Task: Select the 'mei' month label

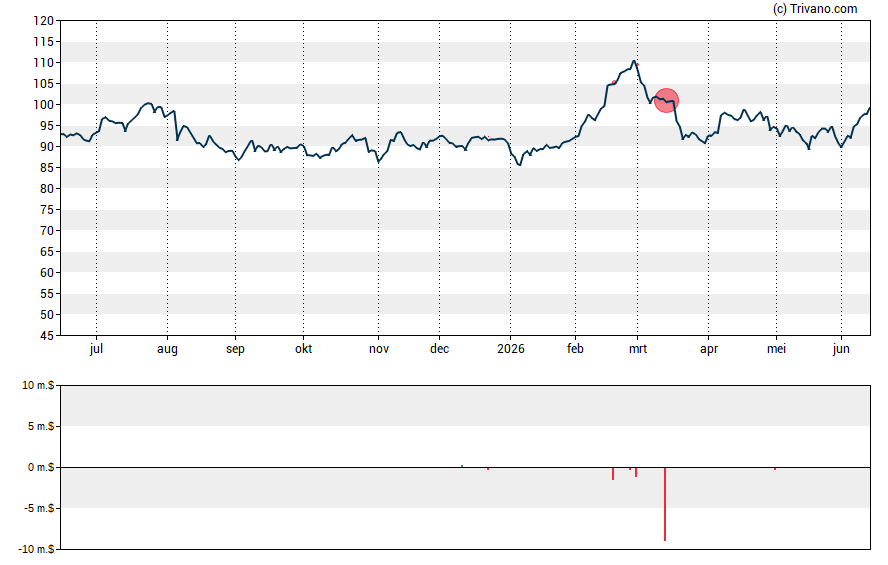Action: [776, 349]
